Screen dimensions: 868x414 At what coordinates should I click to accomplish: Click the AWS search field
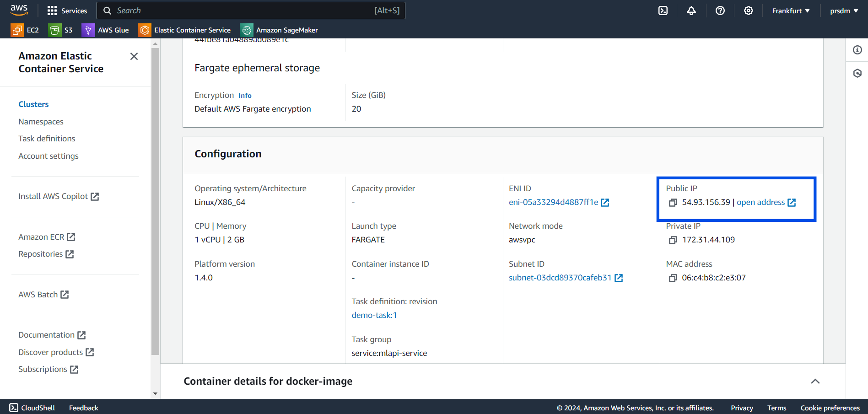(x=251, y=11)
